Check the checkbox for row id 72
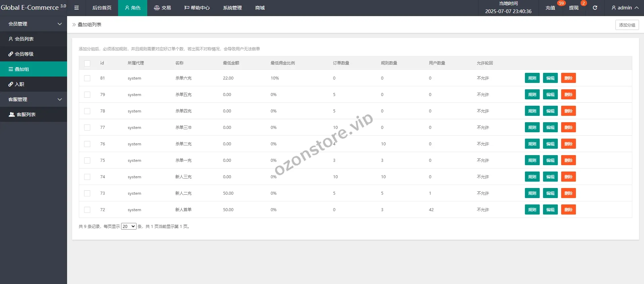644x284 pixels. point(87,210)
